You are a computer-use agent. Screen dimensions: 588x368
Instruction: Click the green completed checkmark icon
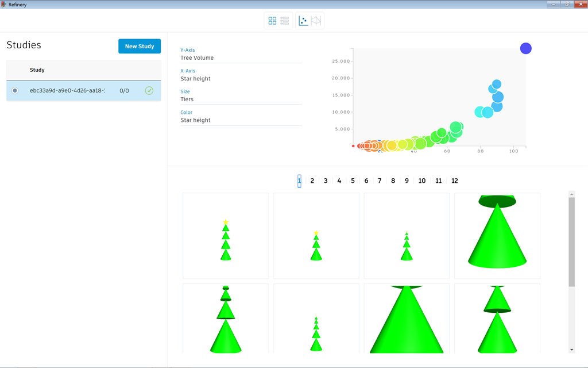pyautogui.click(x=149, y=91)
